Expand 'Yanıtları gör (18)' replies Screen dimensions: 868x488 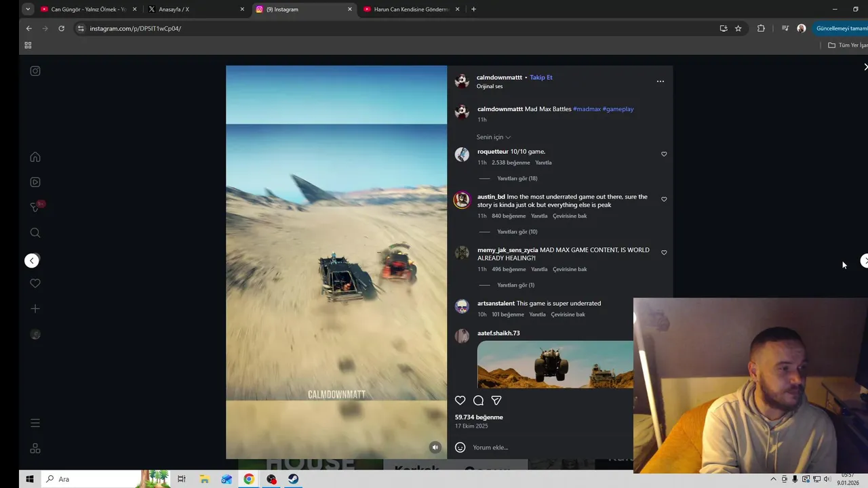(x=517, y=178)
